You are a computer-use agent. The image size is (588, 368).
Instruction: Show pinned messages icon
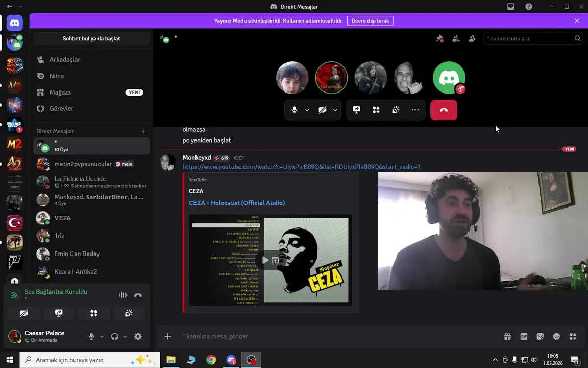(439, 38)
